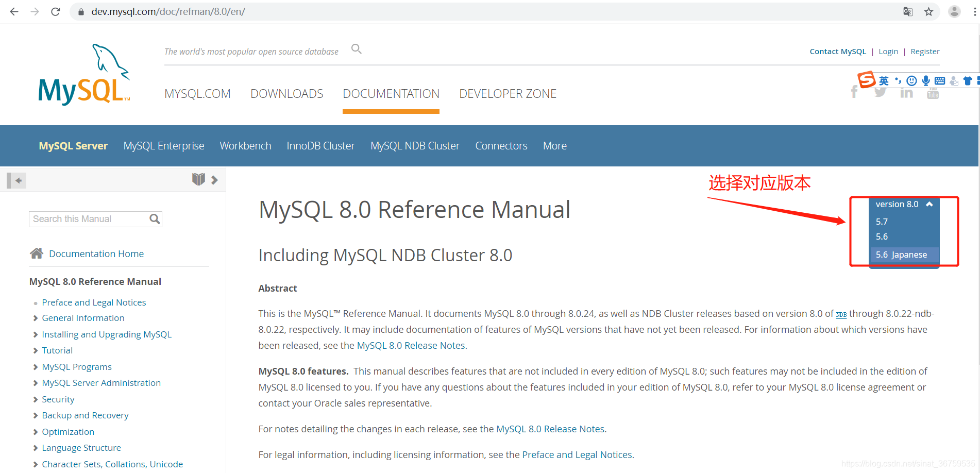Open site search magnifier icon

[356, 49]
